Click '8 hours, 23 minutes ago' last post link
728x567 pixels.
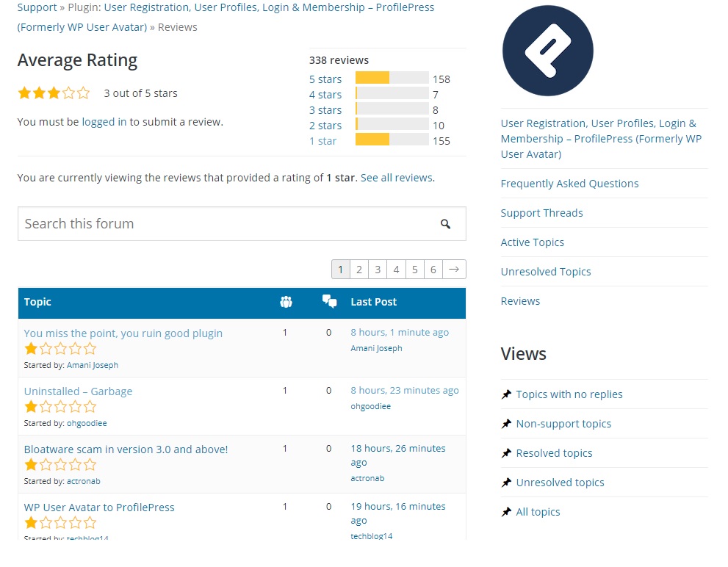click(x=404, y=391)
